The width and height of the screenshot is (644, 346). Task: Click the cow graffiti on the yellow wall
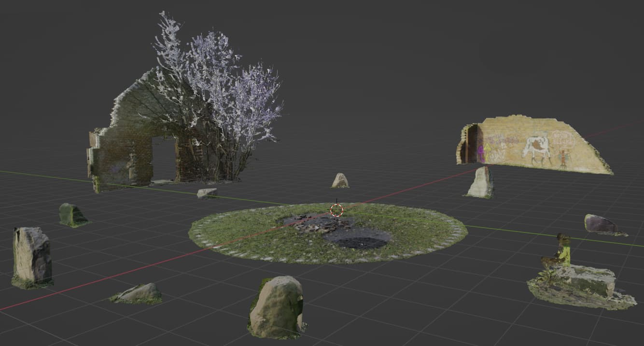tap(538, 146)
